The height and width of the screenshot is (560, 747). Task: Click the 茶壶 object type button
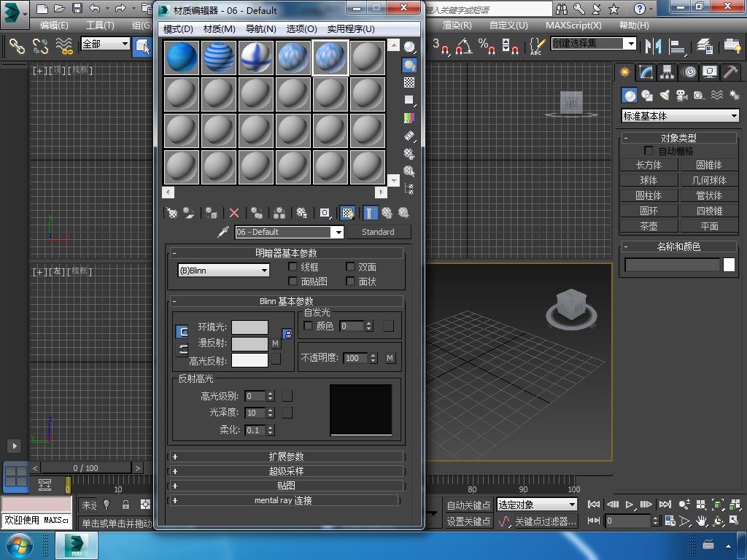pyautogui.click(x=649, y=226)
